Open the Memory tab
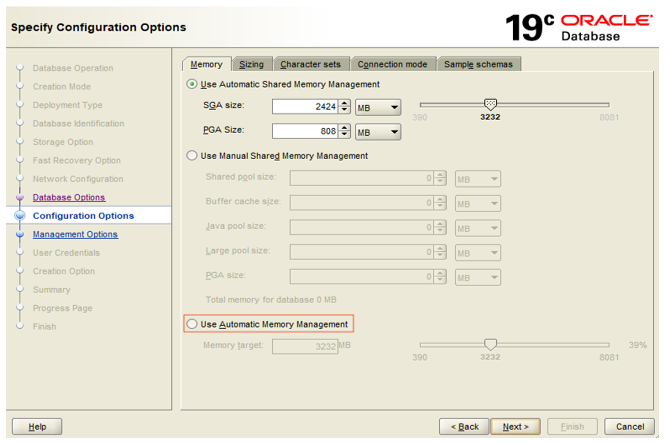 207,64
